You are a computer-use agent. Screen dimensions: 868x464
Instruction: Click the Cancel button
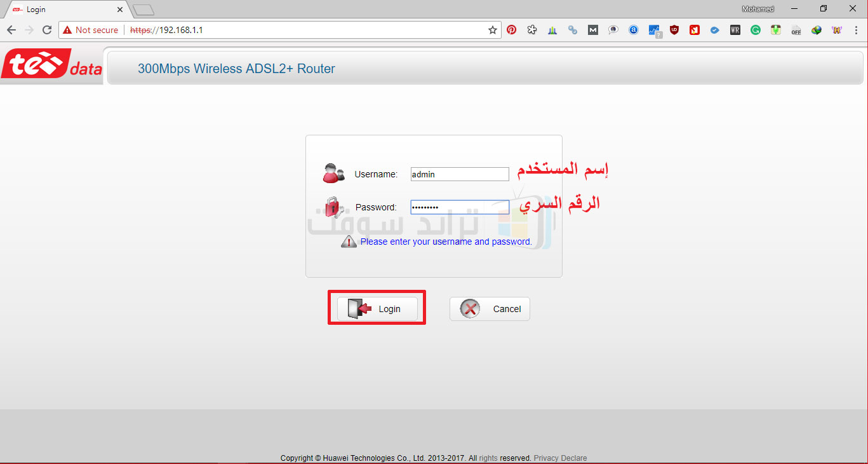tap(490, 309)
